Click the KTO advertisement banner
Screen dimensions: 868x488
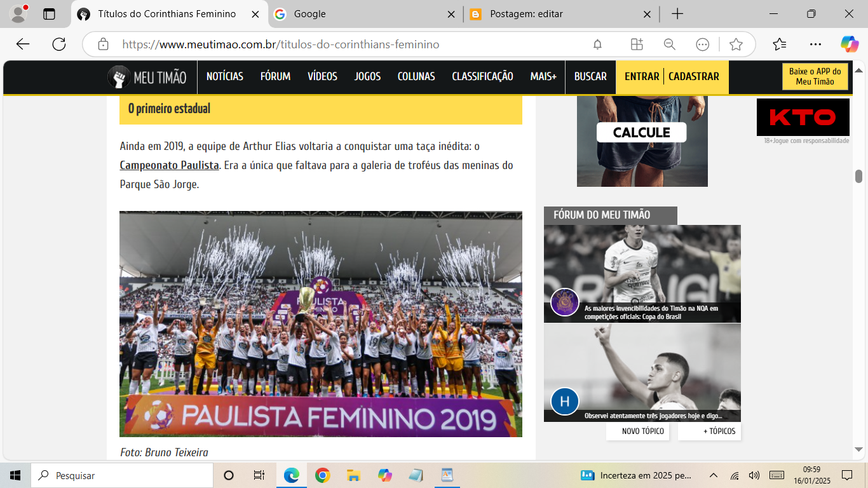click(x=803, y=118)
